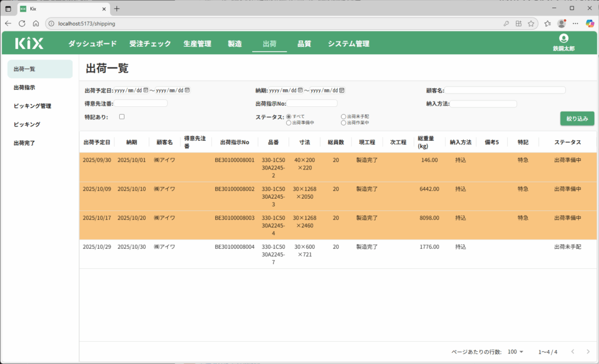Image resolution: width=599 pixels, height=364 pixels.
Task: Reload the page with refresh icon
Action: coord(22,23)
